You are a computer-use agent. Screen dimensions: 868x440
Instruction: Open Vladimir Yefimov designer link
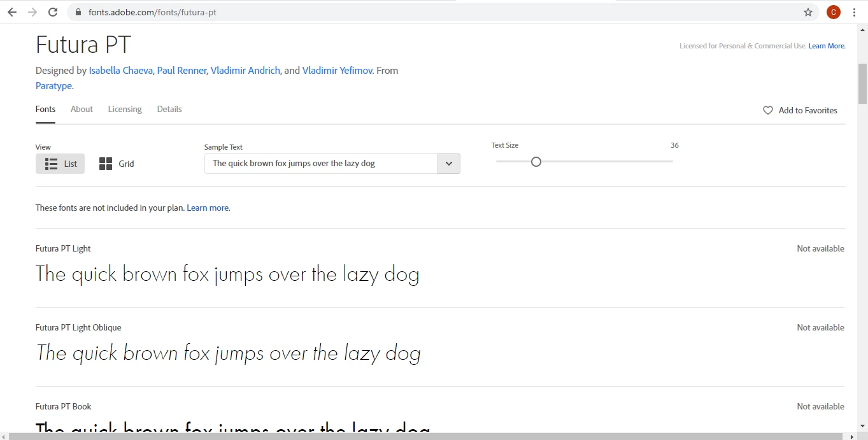[x=338, y=71]
